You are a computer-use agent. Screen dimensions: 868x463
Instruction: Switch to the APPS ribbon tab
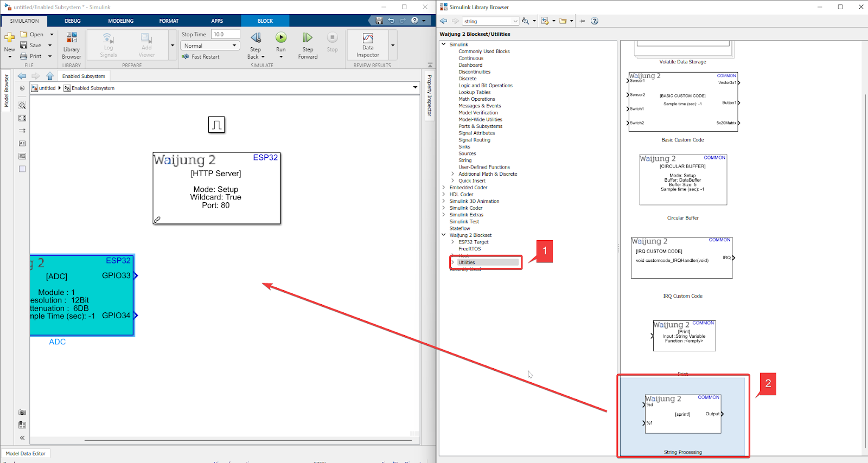coord(217,21)
